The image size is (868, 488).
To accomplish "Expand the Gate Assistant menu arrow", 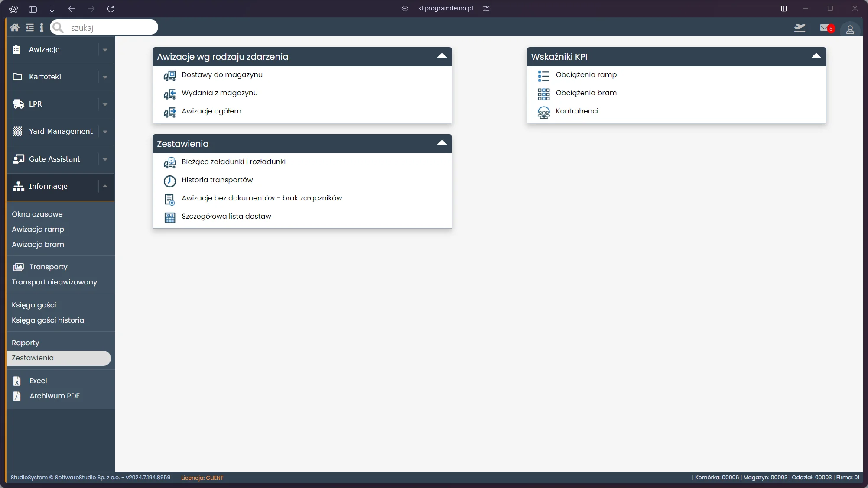I will tap(105, 159).
